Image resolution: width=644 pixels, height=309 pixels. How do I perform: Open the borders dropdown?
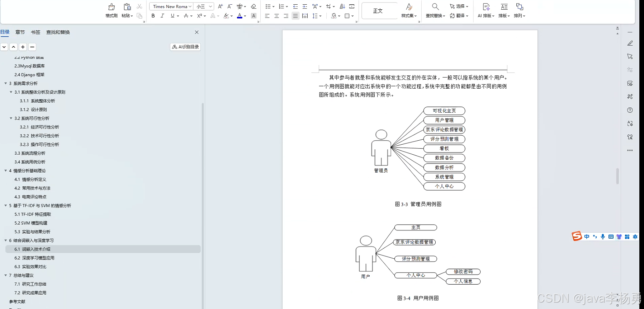(x=352, y=16)
